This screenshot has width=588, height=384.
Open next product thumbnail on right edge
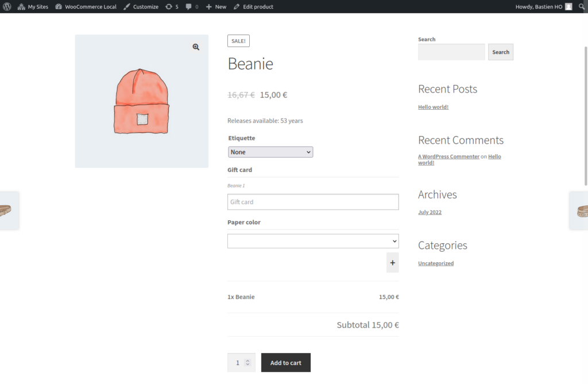580,210
